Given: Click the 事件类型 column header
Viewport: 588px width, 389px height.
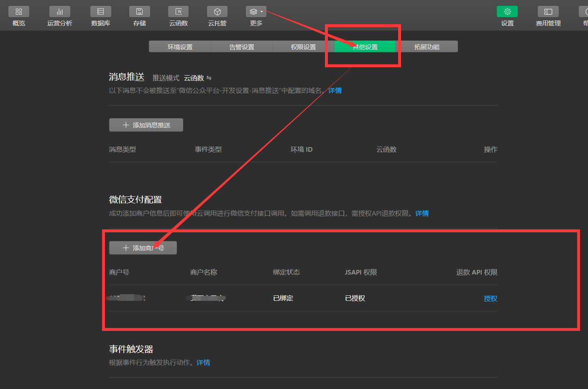Looking at the screenshot, I should pyautogui.click(x=208, y=149).
